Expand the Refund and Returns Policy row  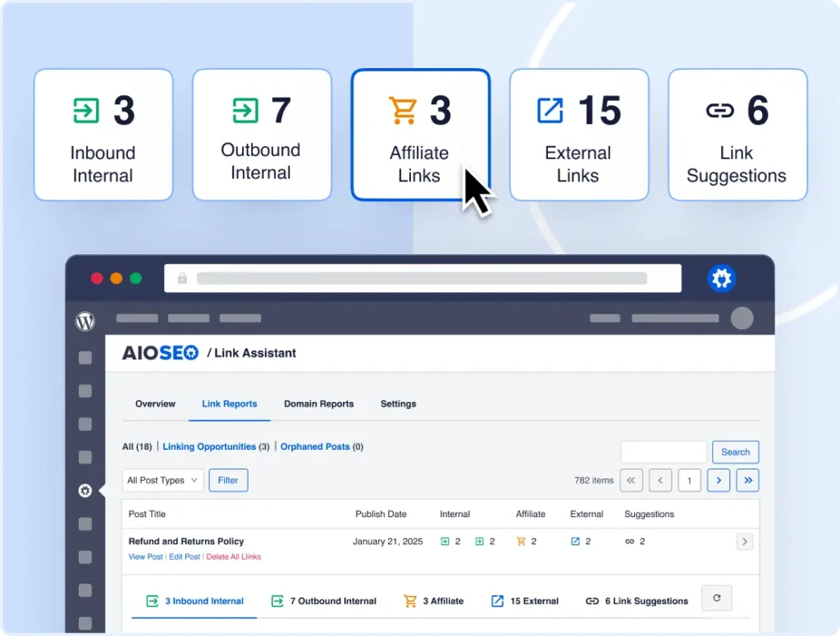point(744,542)
